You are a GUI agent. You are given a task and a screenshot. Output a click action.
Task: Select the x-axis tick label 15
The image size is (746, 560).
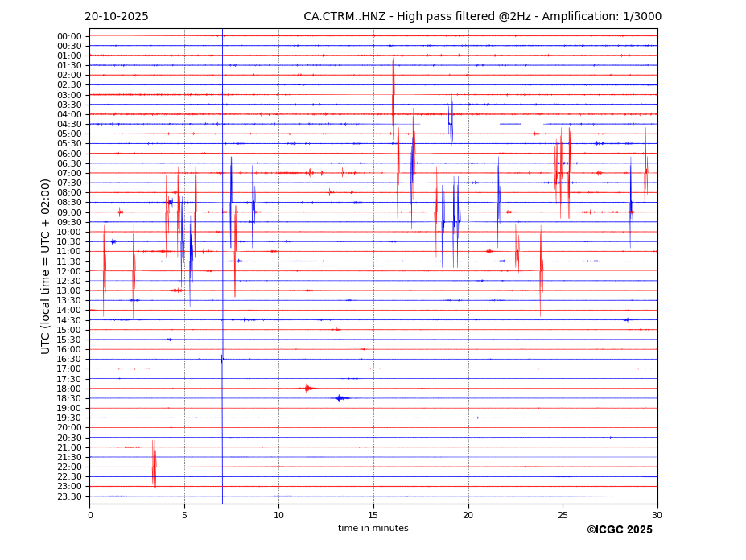373,515
